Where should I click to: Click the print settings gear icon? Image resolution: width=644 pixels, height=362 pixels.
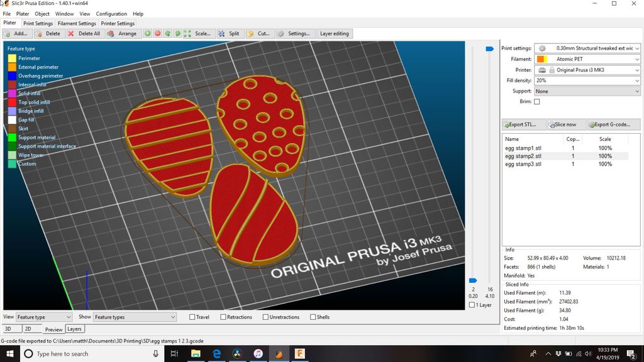542,48
